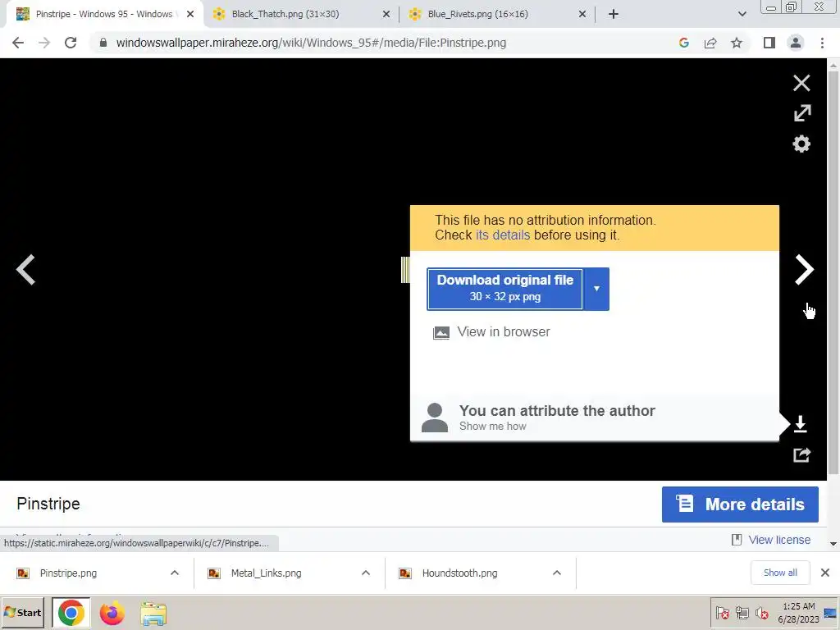Launch Firefox from the taskbar
Viewport: 840px width, 630px height.
pyautogui.click(x=112, y=613)
